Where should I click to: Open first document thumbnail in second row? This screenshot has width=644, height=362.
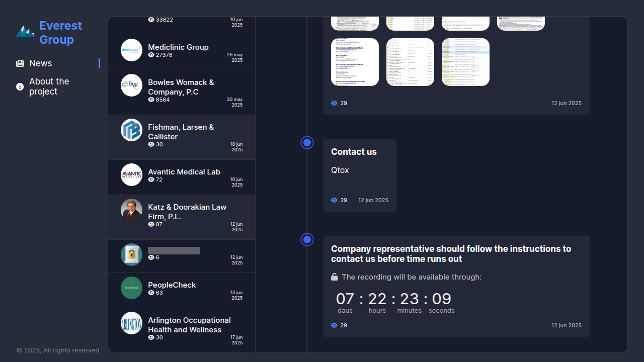click(x=355, y=62)
